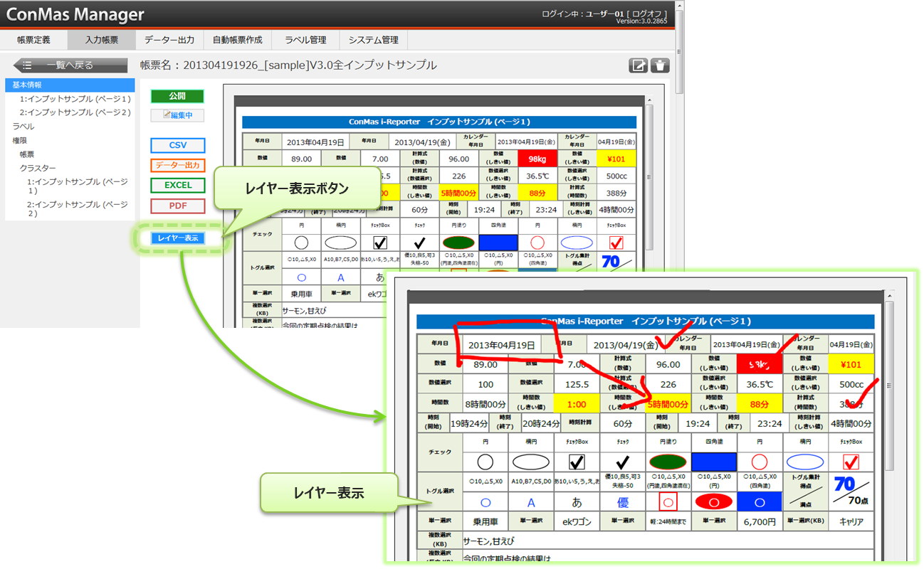Click the trash delete icon
The image size is (924, 569).
(x=661, y=65)
